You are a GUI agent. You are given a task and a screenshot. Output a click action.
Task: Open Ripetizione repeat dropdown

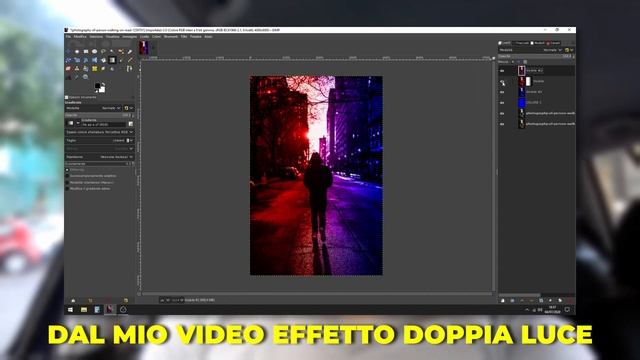(100, 157)
